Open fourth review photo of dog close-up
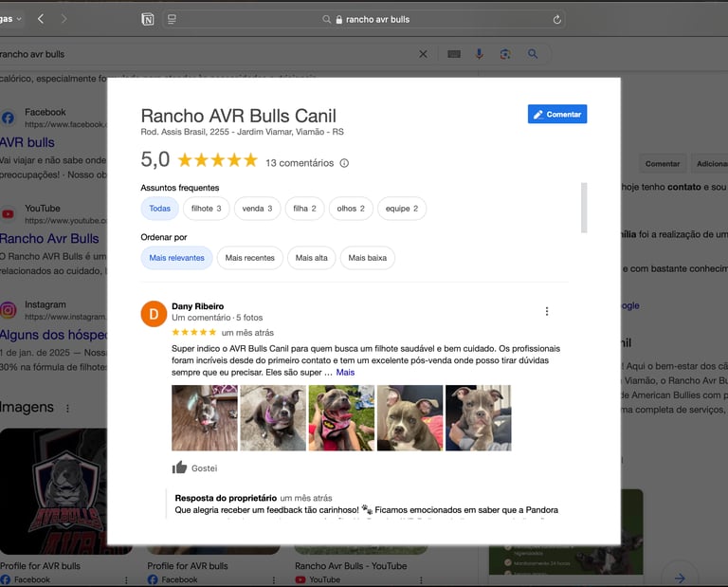The image size is (728, 587). [409, 418]
